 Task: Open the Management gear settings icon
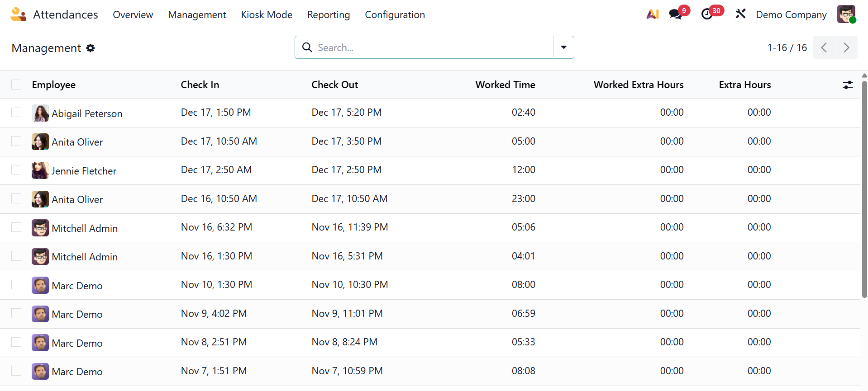91,48
